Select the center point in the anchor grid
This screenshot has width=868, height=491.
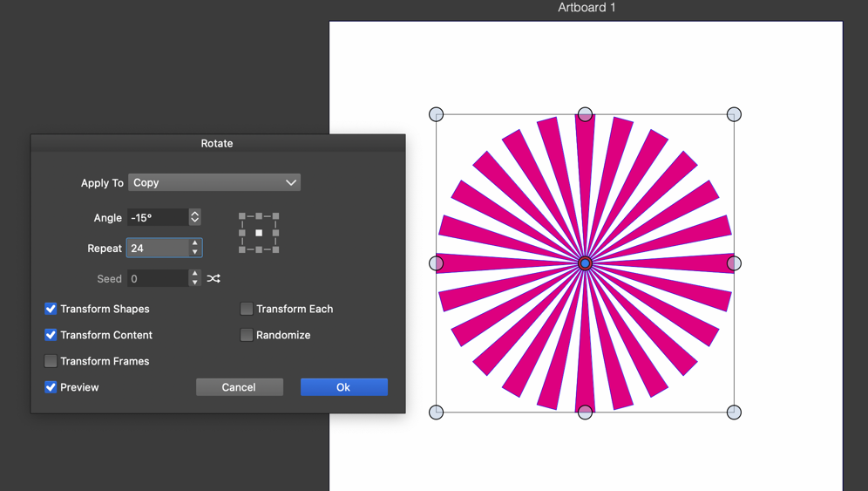(x=259, y=233)
